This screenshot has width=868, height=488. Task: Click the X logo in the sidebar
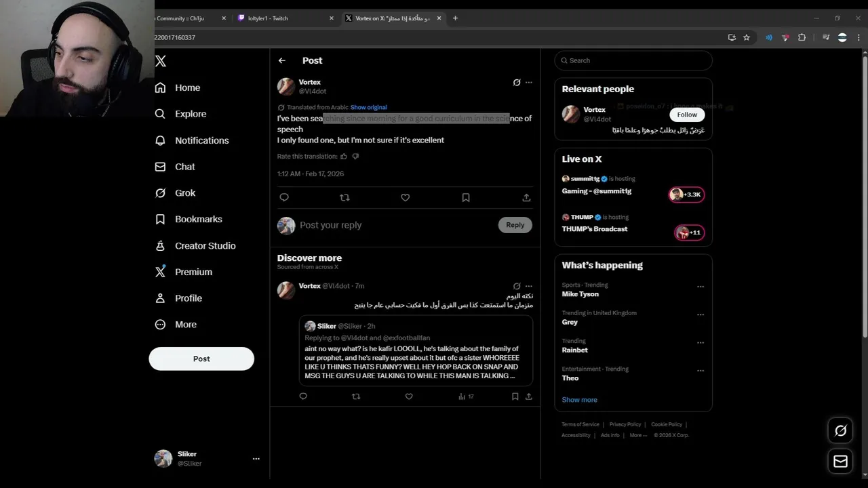(x=161, y=61)
